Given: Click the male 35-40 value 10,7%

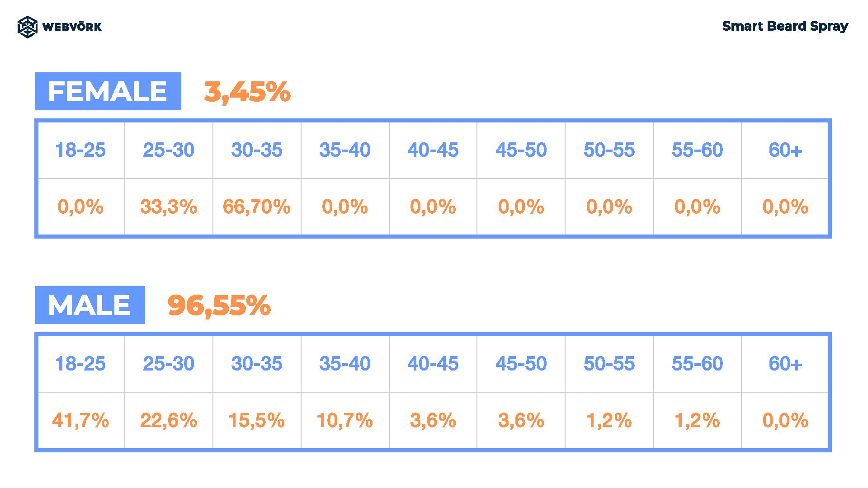Looking at the screenshot, I should [x=344, y=421].
